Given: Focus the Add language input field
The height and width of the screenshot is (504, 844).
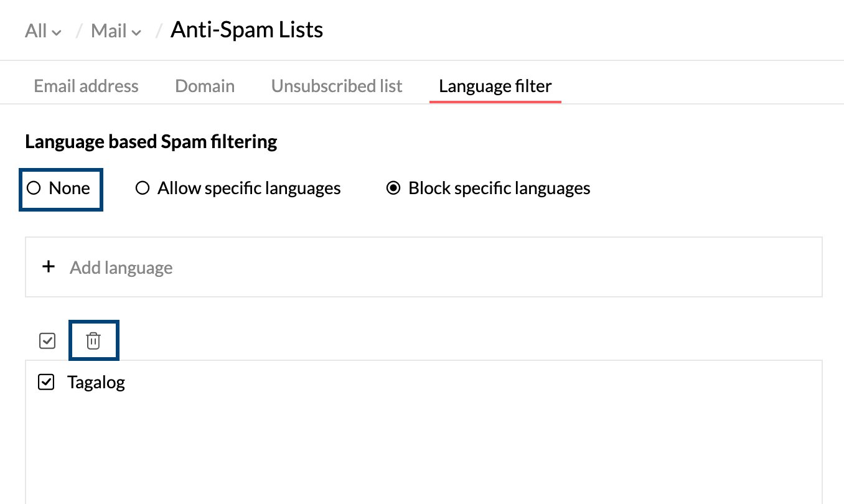Looking at the screenshot, I should click(423, 267).
